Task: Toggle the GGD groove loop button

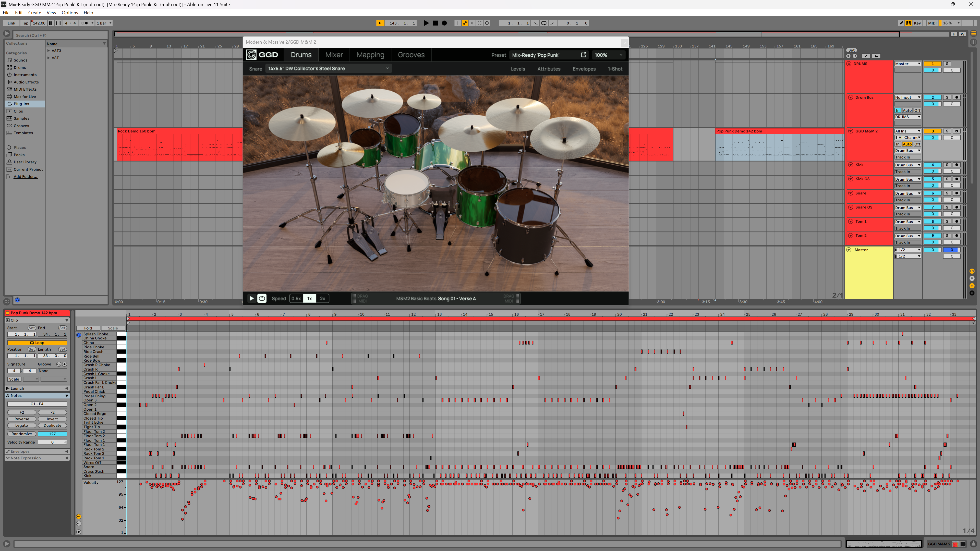Action: point(262,299)
